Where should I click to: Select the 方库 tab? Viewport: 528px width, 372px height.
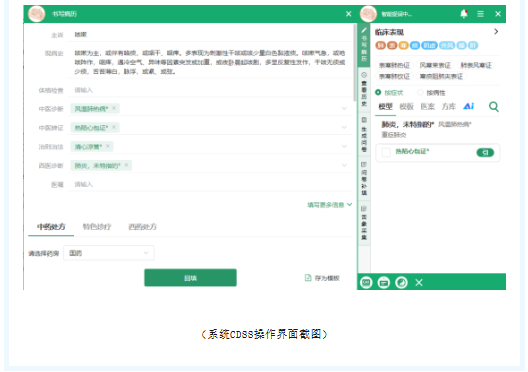click(x=449, y=107)
